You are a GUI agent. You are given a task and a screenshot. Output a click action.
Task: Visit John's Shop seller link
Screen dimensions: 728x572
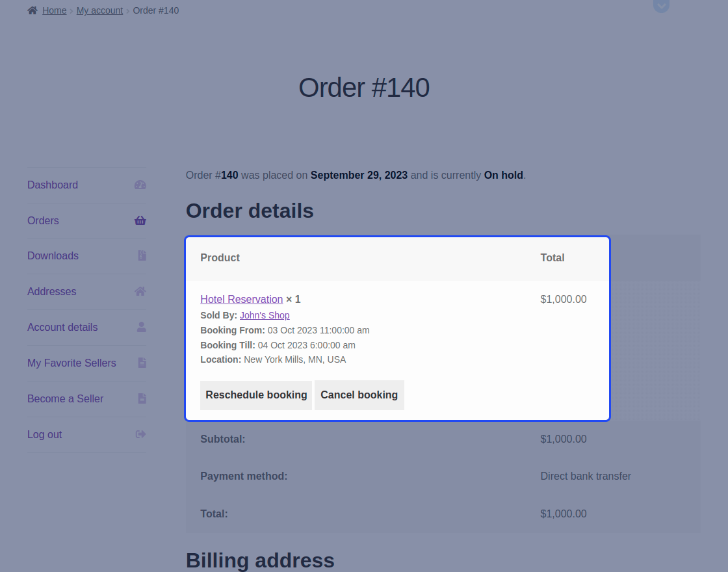[x=265, y=315]
